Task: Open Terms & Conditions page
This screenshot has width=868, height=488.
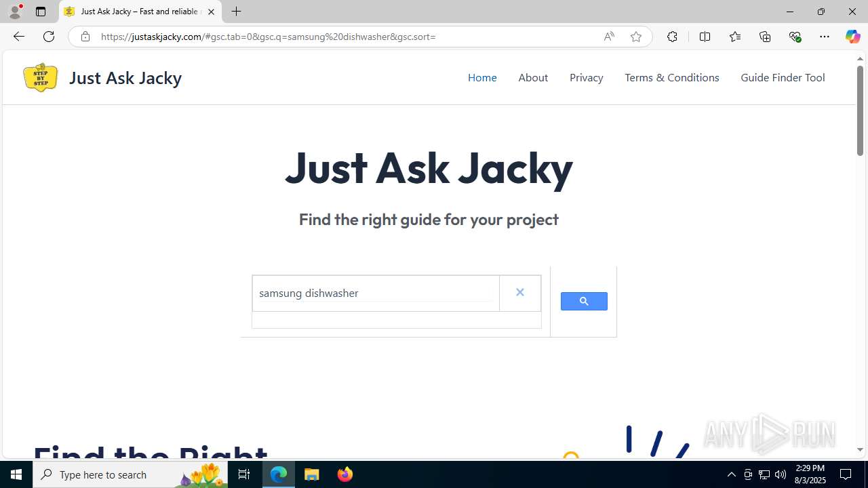Action: pyautogui.click(x=672, y=77)
